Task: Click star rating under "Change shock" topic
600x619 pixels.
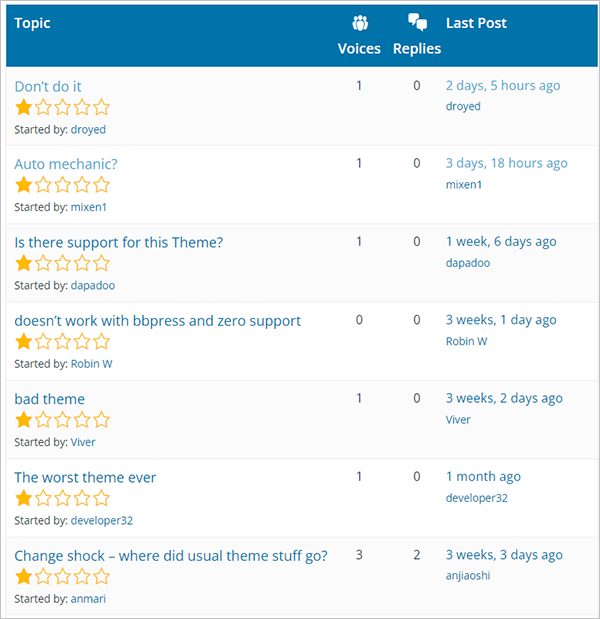Action: (x=62, y=576)
